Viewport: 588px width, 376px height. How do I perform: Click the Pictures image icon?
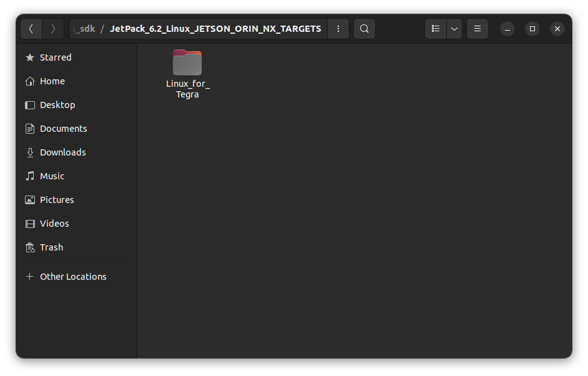click(x=29, y=200)
